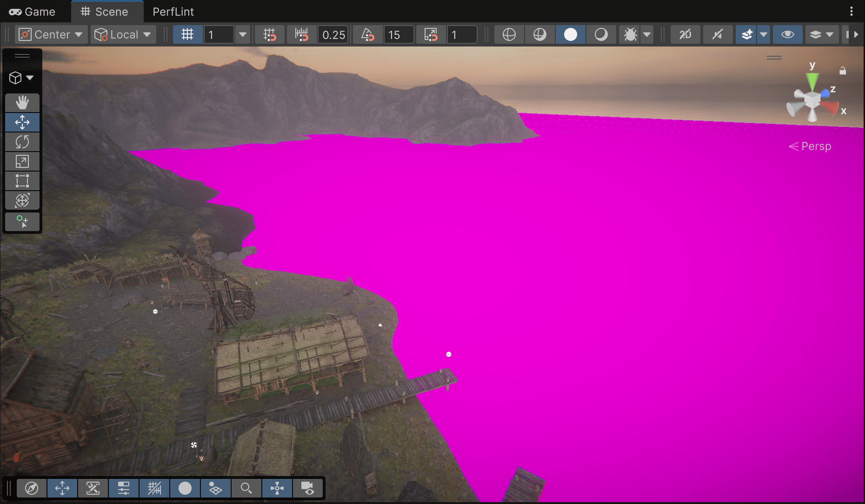Select shaded solid draw mode
The height and width of the screenshot is (504, 865).
[x=571, y=34]
